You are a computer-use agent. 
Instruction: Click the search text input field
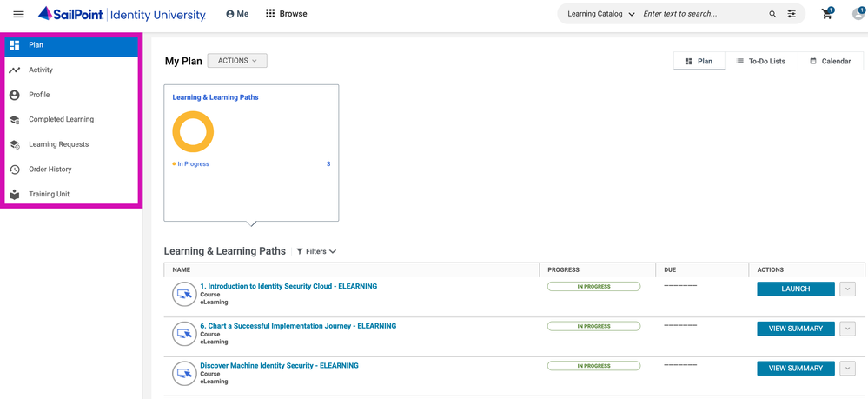pos(699,14)
